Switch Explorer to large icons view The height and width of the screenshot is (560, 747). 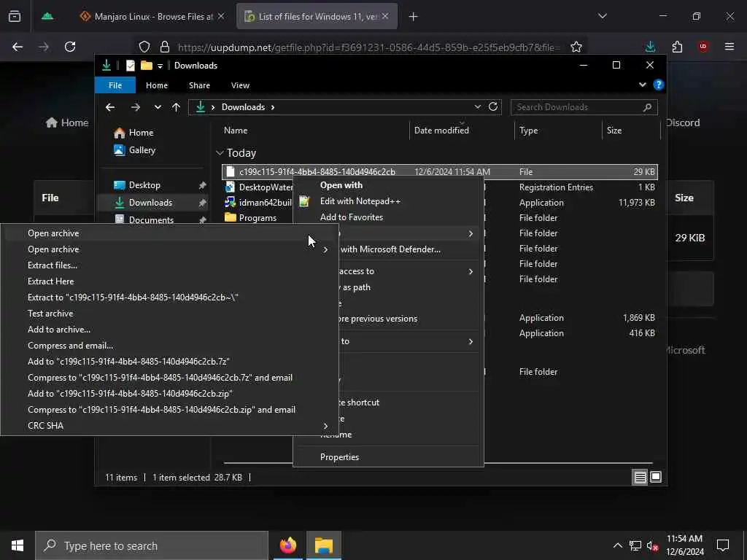click(x=656, y=477)
